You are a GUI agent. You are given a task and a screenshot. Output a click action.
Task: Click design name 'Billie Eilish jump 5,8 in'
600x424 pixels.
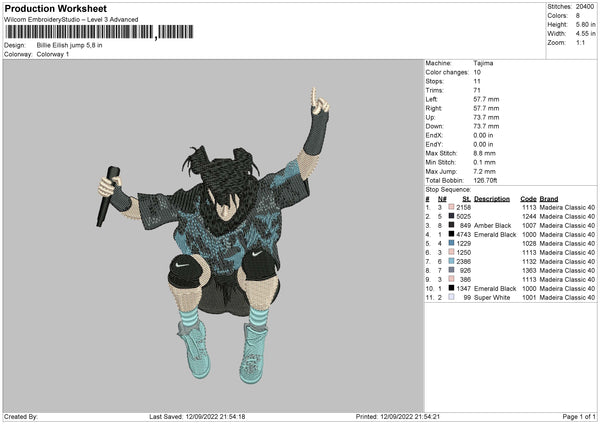click(69, 45)
